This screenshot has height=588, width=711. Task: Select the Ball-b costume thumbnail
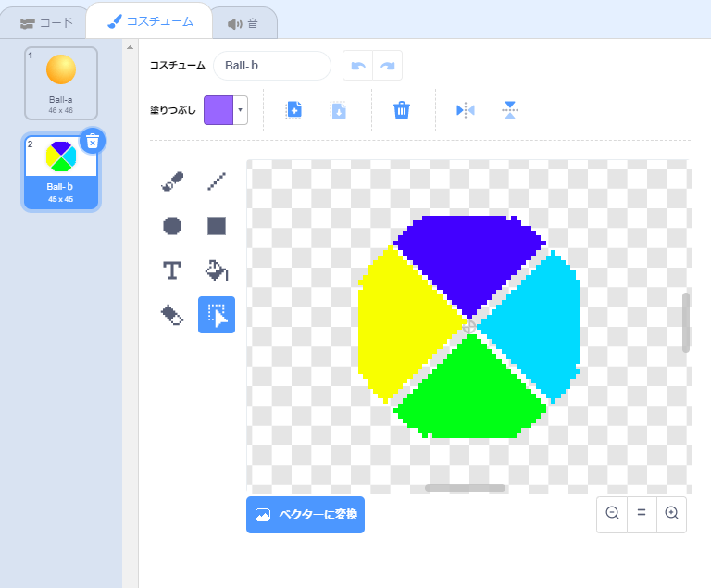(x=61, y=172)
